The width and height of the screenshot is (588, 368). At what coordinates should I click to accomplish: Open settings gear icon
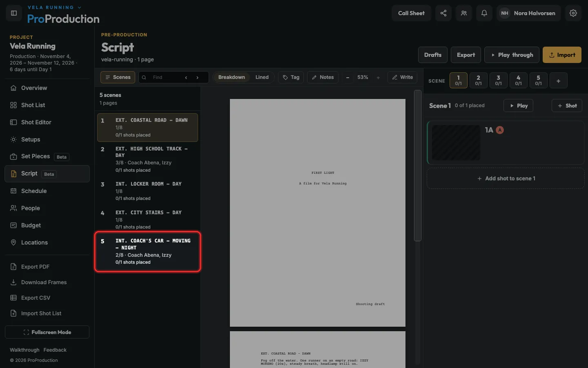573,13
